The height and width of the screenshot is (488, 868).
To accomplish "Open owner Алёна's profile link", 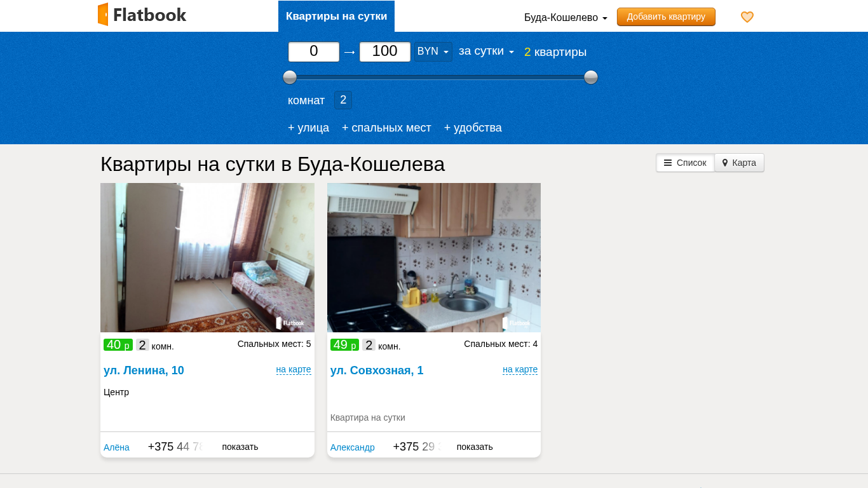I will 116,447.
